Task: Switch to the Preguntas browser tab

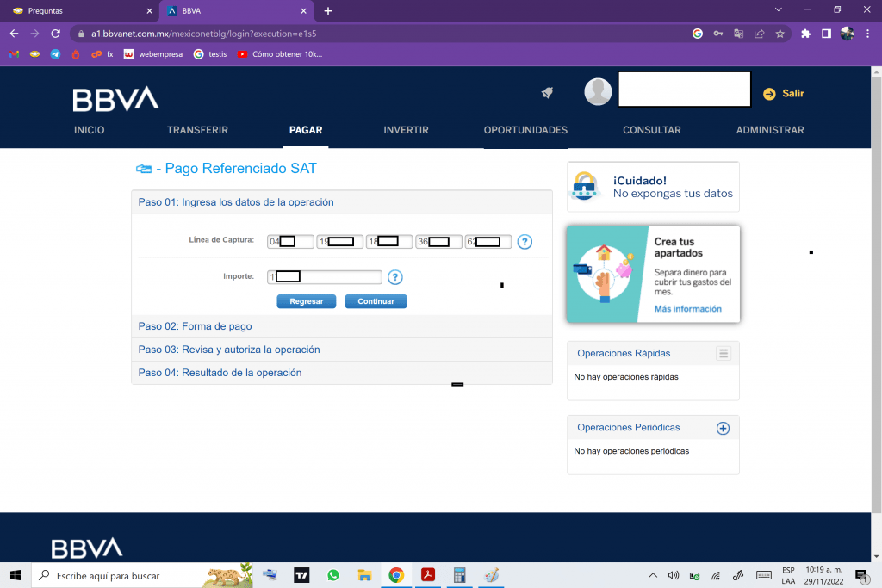Action: 80,10
